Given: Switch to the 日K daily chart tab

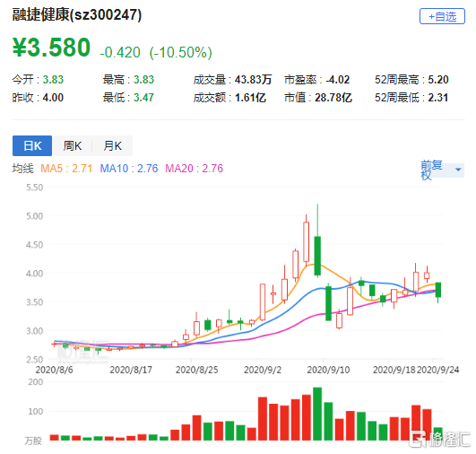Looking at the screenshot, I should (x=32, y=146).
